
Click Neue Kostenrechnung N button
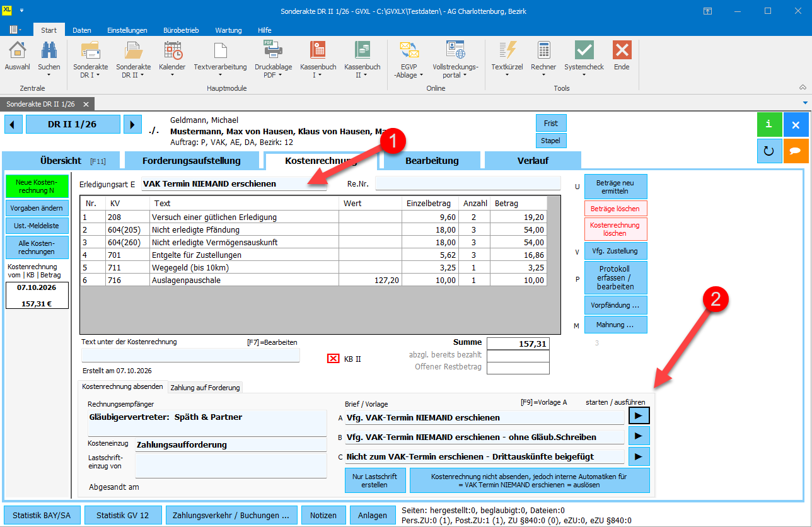point(38,186)
